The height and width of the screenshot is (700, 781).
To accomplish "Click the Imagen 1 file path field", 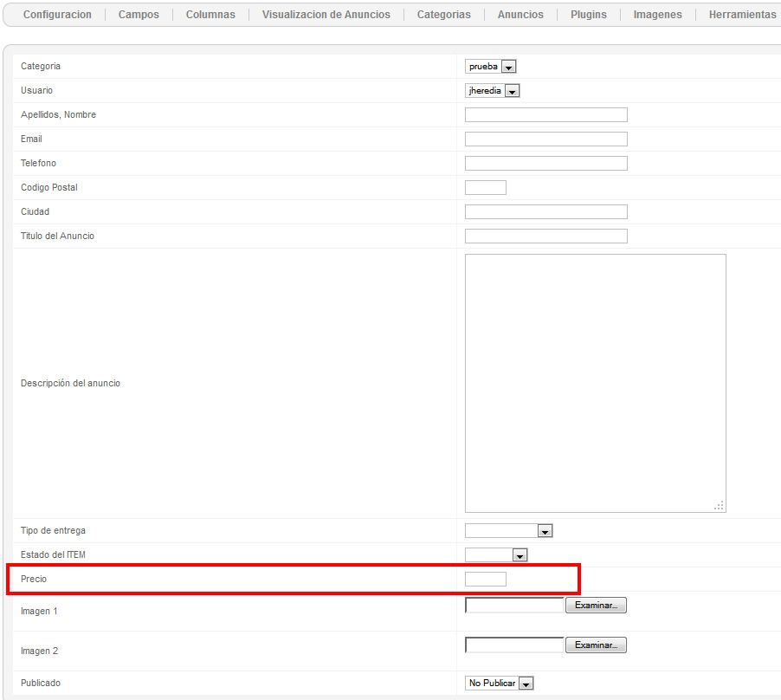I will (514, 606).
